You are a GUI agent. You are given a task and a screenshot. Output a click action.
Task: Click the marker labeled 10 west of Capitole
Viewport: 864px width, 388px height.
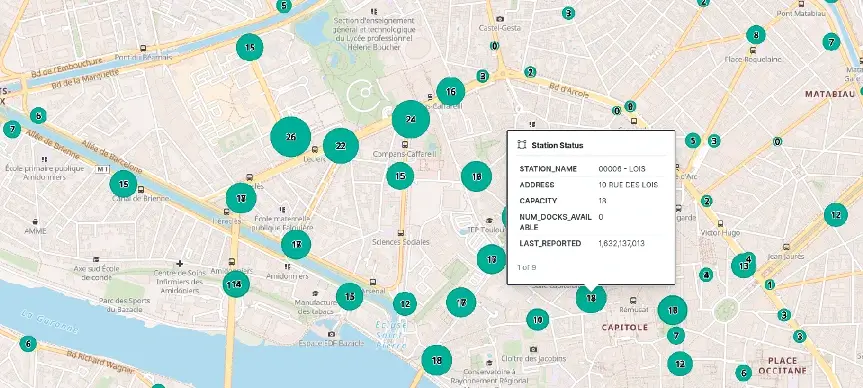tap(537, 319)
